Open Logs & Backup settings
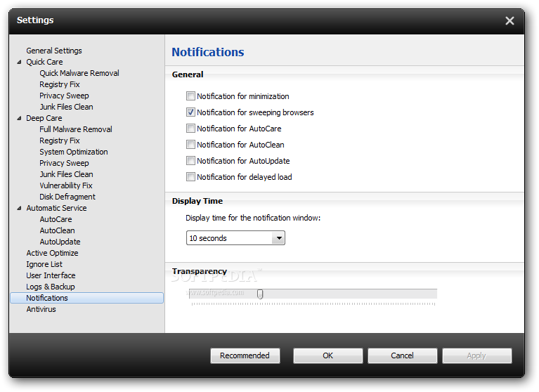The height and width of the screenshot is (392, 539). click(51, 287)
